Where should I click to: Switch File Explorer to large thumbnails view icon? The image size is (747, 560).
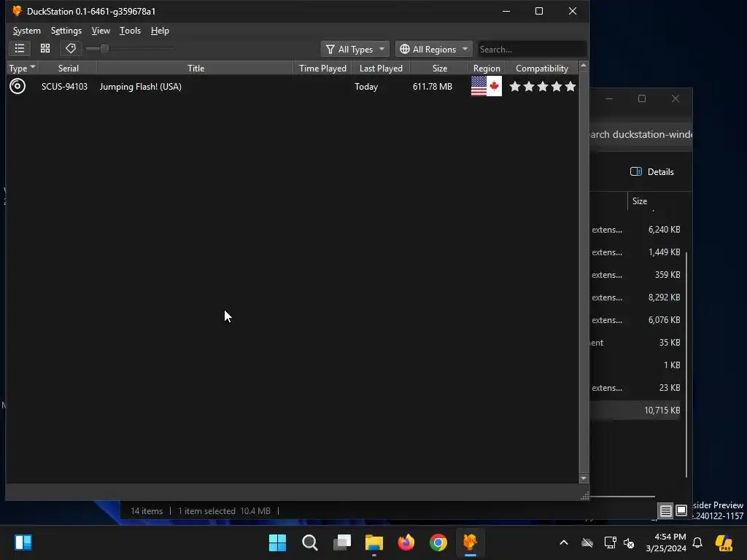(x=681, y=511)
